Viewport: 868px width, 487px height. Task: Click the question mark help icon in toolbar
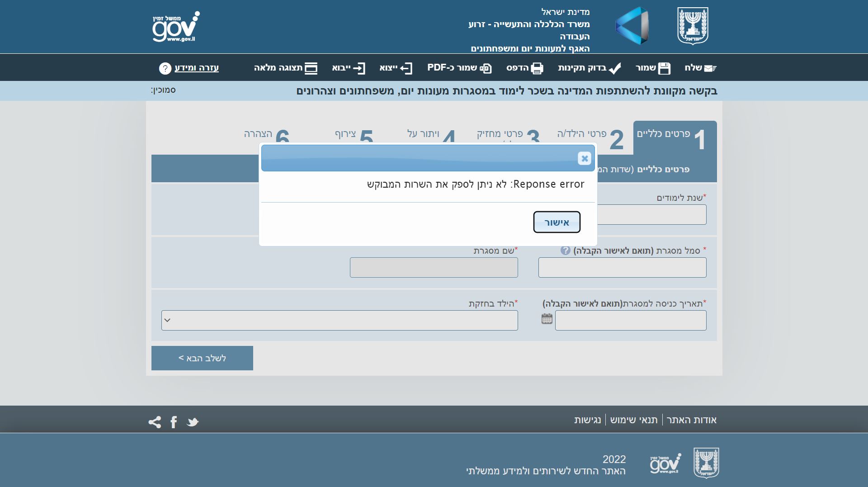(x=165, y=68)
